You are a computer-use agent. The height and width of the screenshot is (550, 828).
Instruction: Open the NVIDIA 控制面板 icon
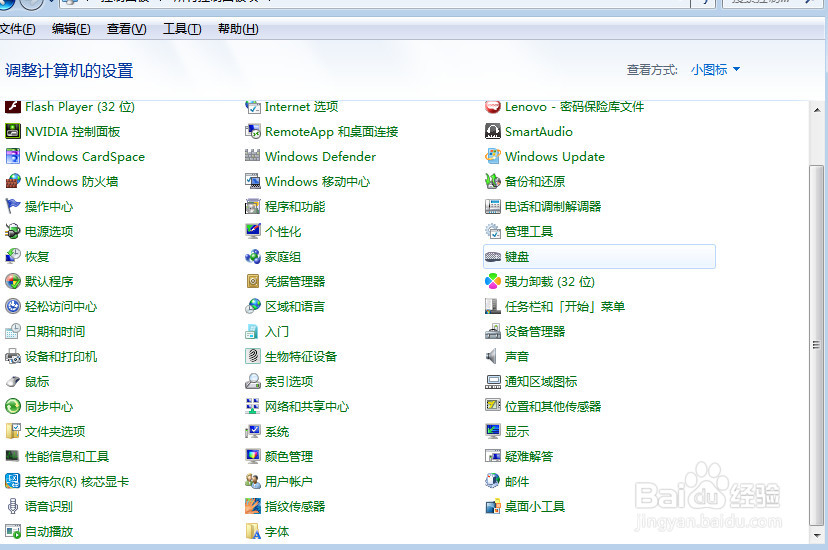13,131
